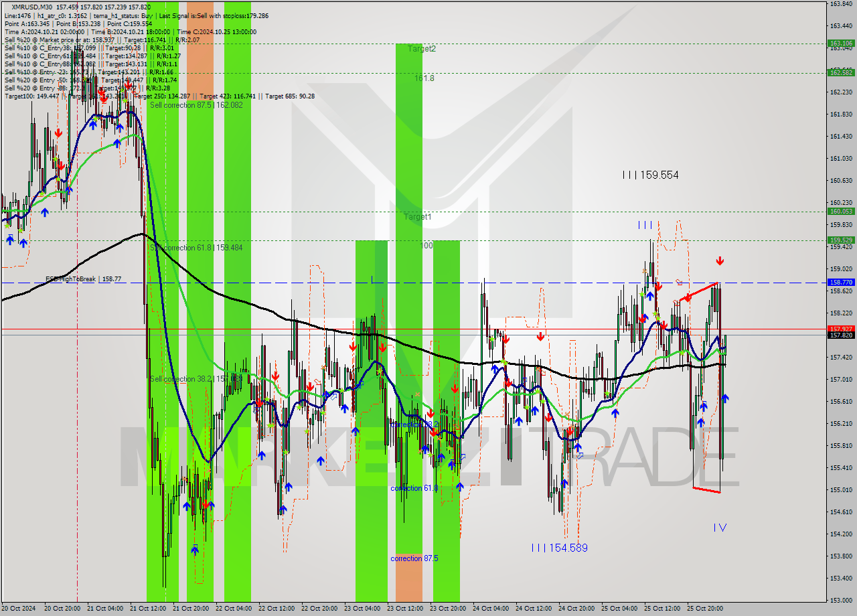
Task: Click the red 157.927 price tag
Action: 841,328
